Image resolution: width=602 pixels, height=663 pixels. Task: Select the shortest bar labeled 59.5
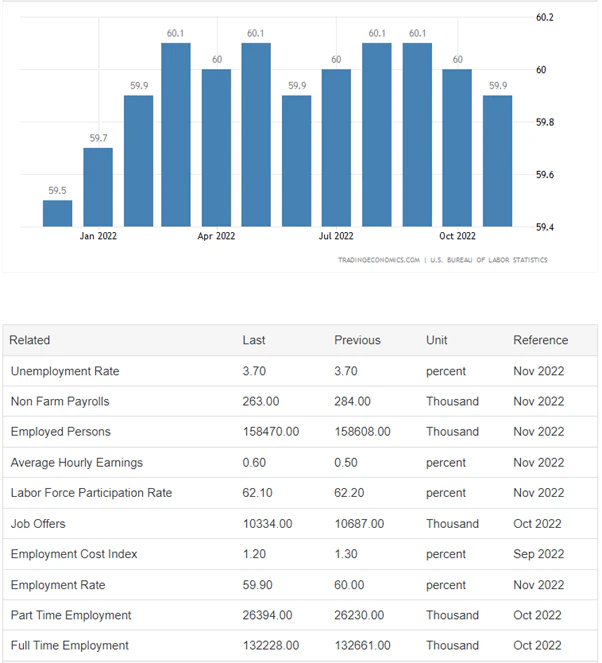(58, 213)
